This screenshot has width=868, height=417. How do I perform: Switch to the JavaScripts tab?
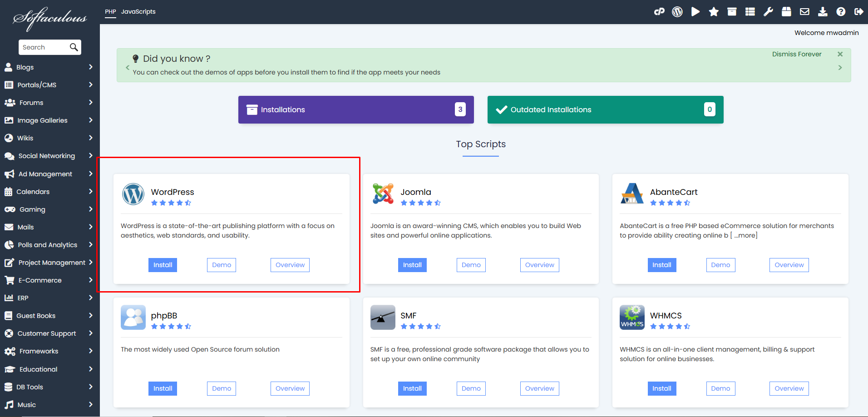(138, 12)
